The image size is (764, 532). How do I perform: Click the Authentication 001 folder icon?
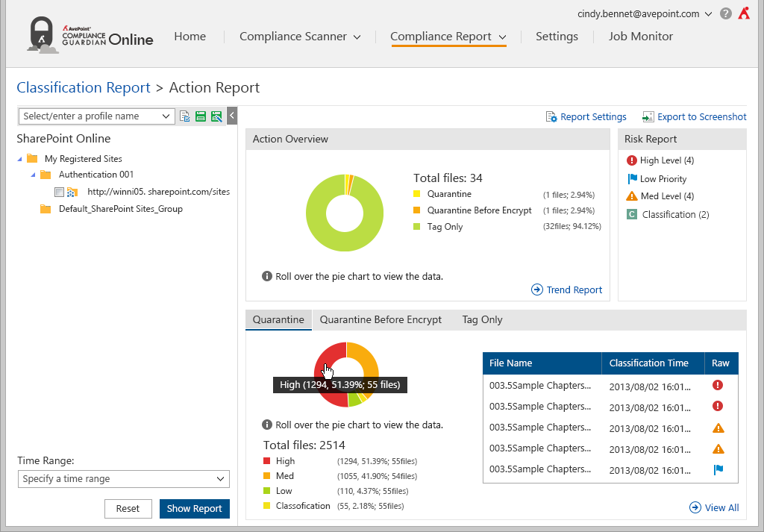(x=46, y=175)
